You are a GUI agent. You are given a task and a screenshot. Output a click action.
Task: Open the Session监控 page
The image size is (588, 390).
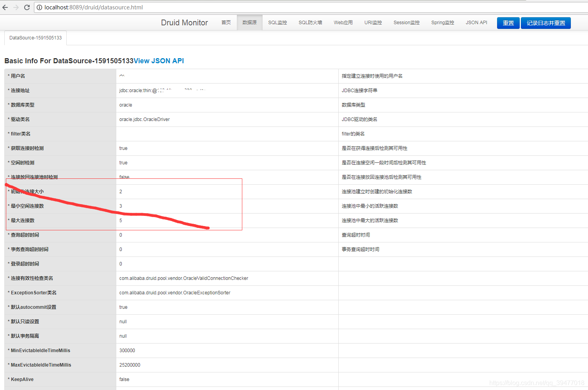point(407,23)
